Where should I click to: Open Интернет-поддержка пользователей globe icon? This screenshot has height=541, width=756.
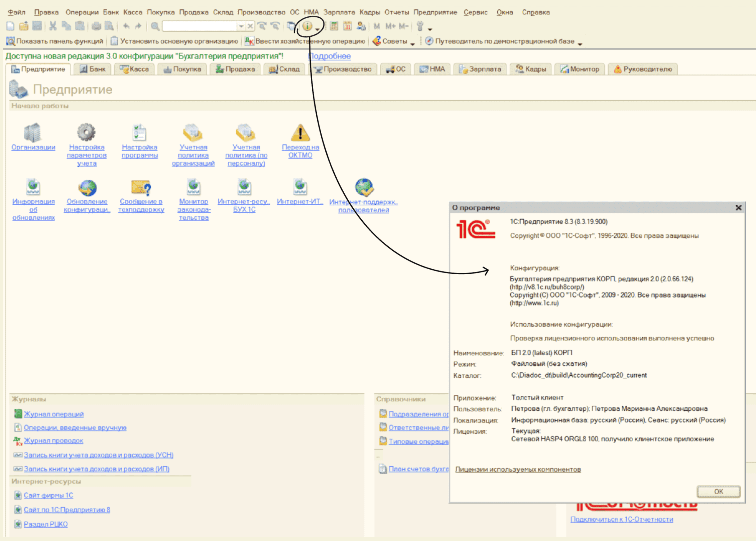coord(364,188)
